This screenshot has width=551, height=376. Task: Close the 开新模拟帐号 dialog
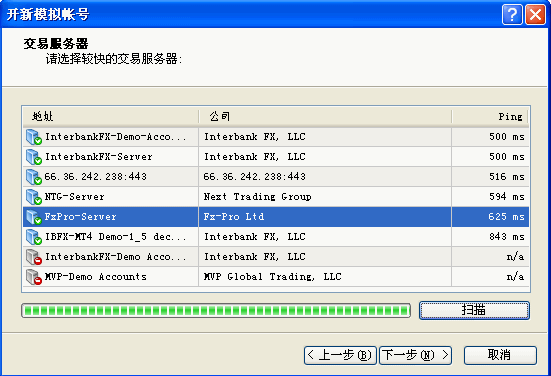(x=535, y=14)
